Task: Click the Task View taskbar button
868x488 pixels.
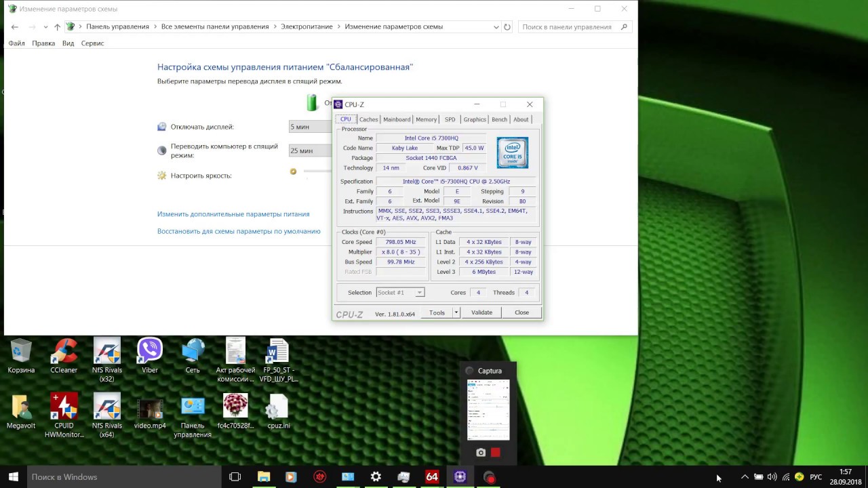Action: coord(235,477)
